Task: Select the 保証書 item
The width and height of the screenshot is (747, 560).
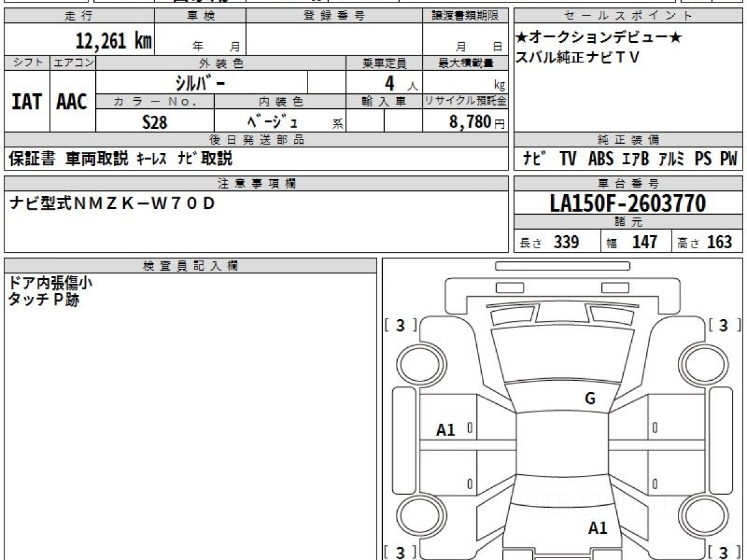Action: click(32, 159)
